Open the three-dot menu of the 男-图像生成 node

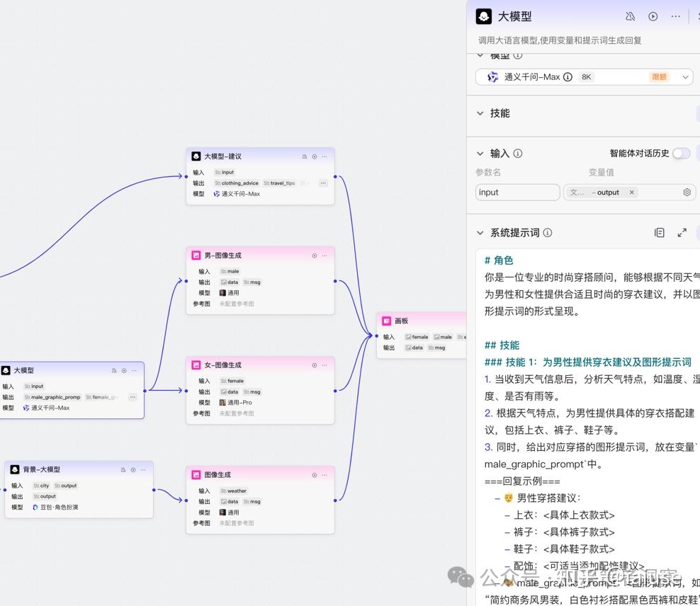pyautogui.click(x=324, y=256)
